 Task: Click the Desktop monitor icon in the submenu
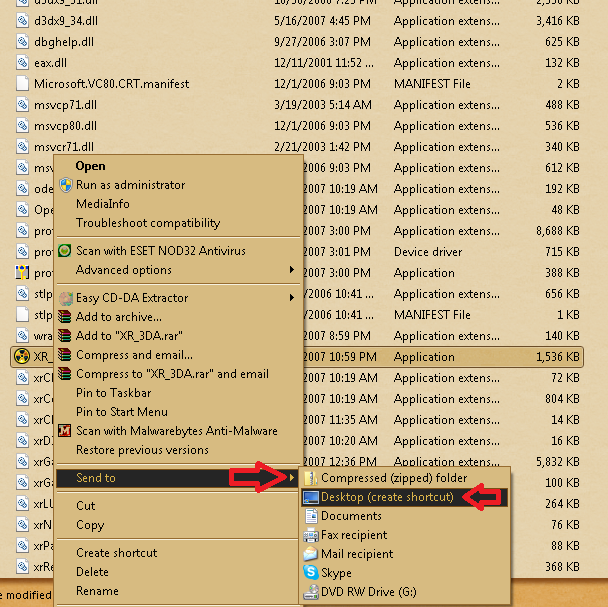click(311, 497)
